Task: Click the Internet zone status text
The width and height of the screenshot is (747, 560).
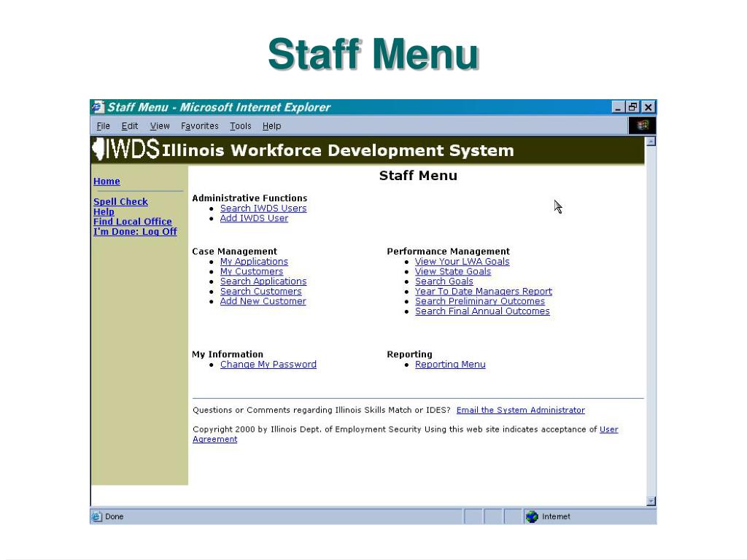Action: tap(556, 517)
